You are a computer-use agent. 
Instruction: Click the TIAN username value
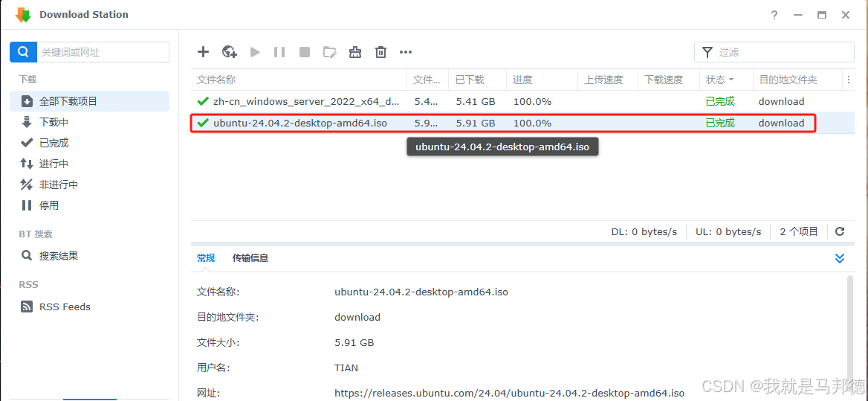coord(346,368)
